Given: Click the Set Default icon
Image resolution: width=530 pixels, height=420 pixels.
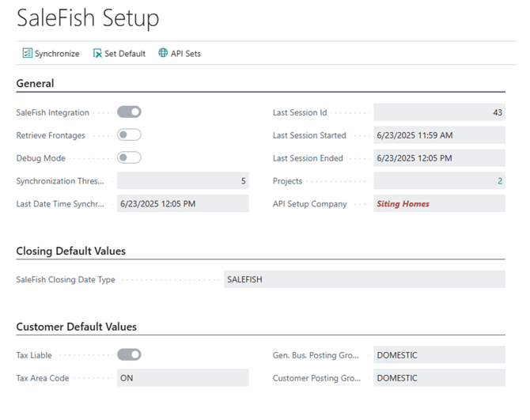Looking at the screenshot, I should pos(97,53).
